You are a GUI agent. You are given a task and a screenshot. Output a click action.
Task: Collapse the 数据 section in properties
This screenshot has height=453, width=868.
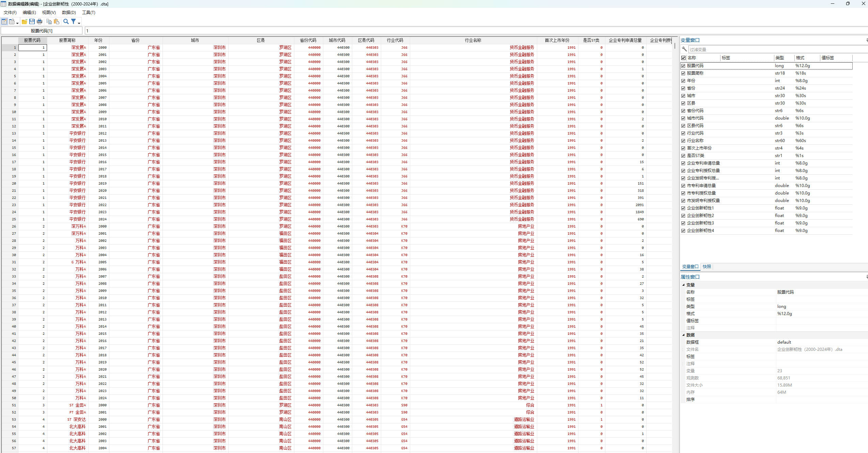(x=683, y=335)
